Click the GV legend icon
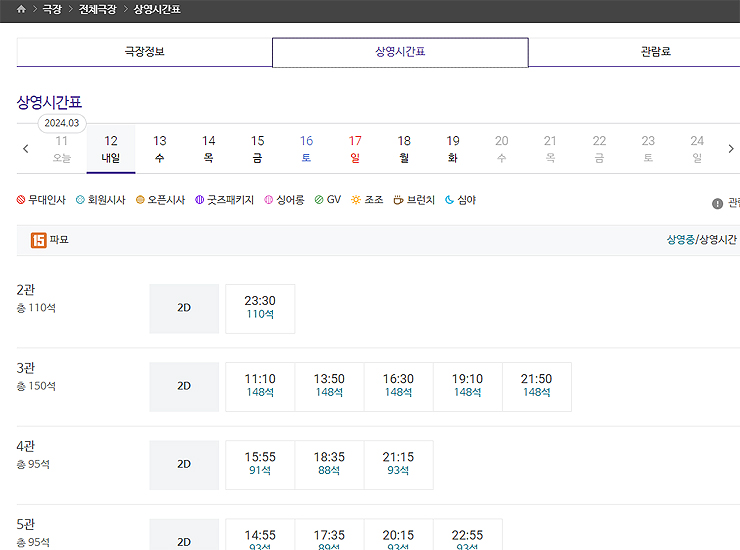This screenshot has height=550, width=740. 319,200
